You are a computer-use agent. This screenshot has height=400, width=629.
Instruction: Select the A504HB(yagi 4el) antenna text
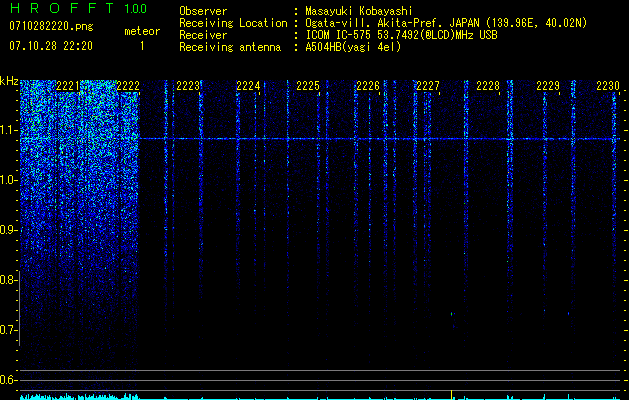[x=353, y=47]
